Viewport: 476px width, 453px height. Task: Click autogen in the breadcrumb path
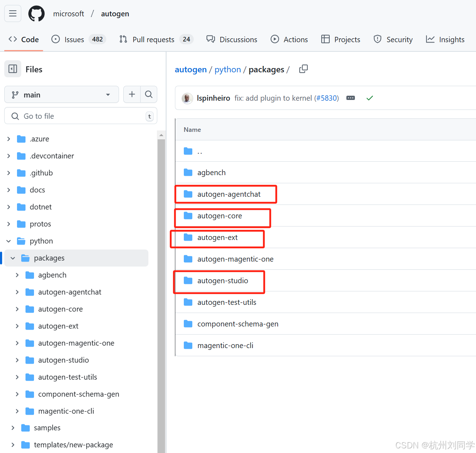(x=191, y=69)
